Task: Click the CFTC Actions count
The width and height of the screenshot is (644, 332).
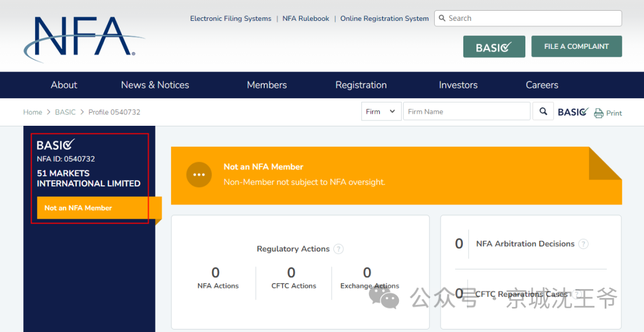Action: coord(291,272)
